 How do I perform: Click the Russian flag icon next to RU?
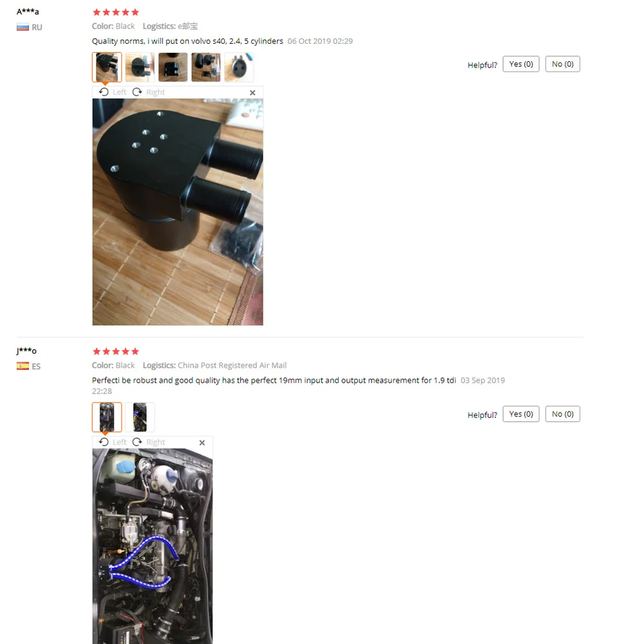[23, 28]
